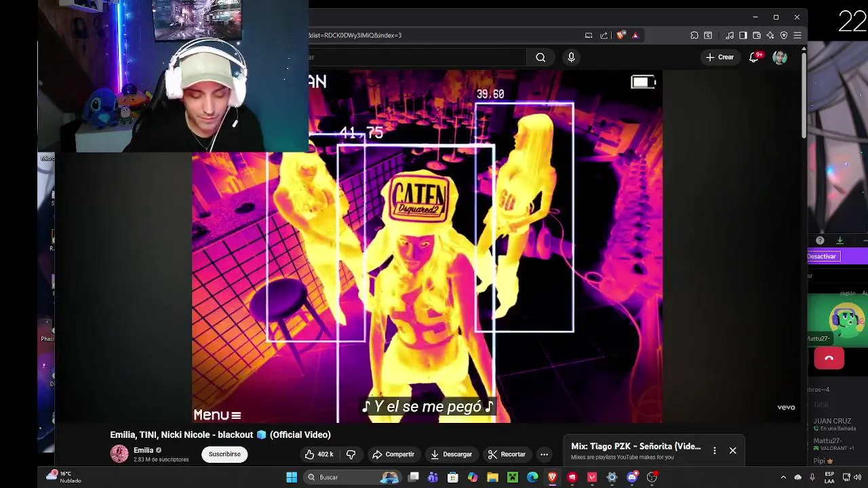This screenshot has height=488, width=868.
Task: Click the Discord help question mark icon
Action: coord(820,241)
